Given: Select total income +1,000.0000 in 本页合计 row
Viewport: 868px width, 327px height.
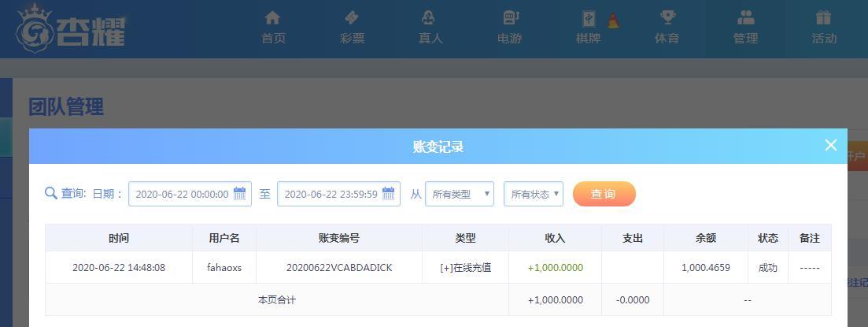Looking at the screenshot, I should point(556,300).
